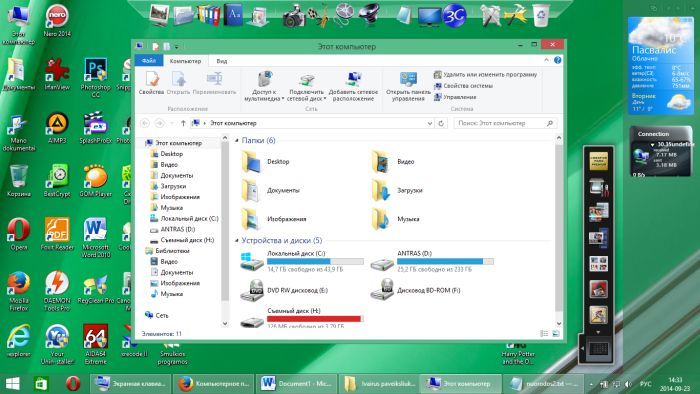Click Добавить сетевое расположение icon
Viewport: 700px width, 394px height.
(353, 79)
